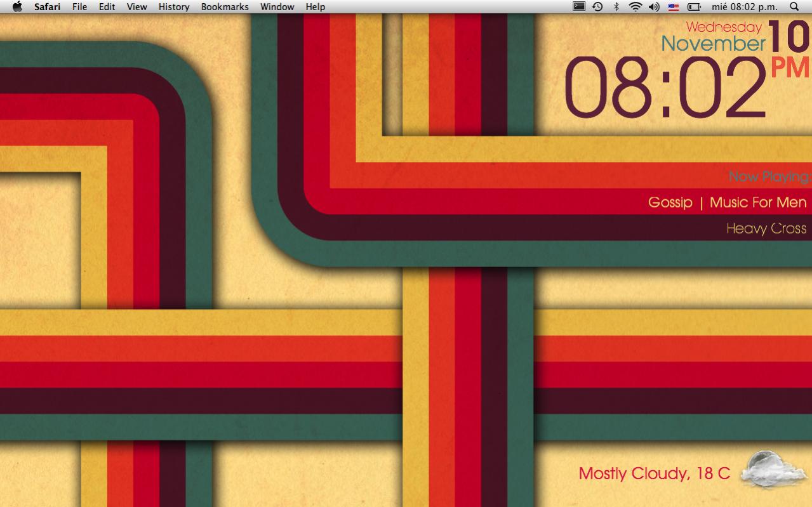
Task: Open the View menu
Action: click(136, 6)
